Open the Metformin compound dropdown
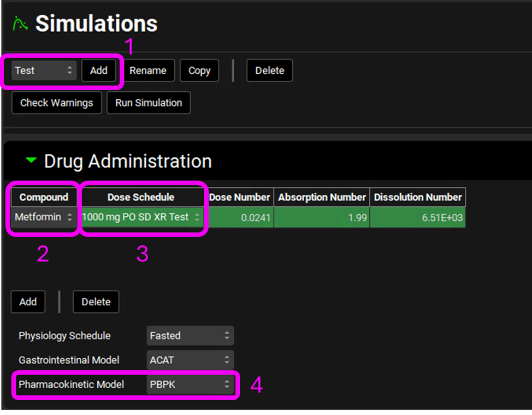The image size is (532, 415). tap(44, 217)
